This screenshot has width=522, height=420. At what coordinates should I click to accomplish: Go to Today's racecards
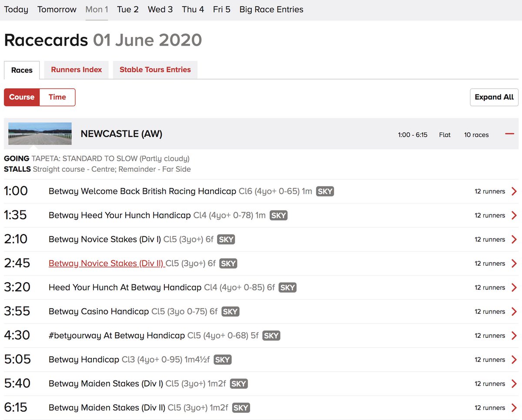pyautogui.click(x=16, y=10)
